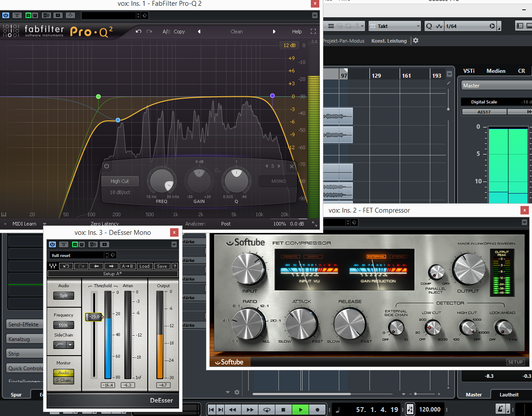
Task: Open the High Cut filter shape dropdown
Action: tap(119, 181)
